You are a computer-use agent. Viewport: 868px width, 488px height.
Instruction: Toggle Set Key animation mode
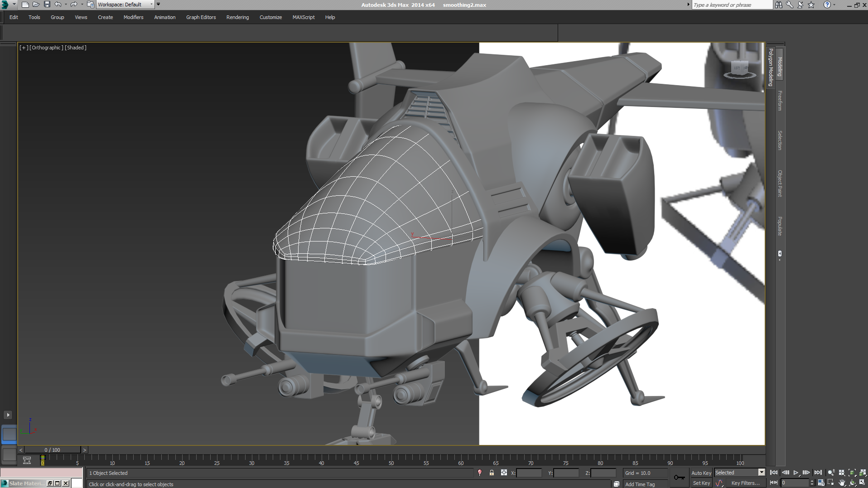point(701,483)
